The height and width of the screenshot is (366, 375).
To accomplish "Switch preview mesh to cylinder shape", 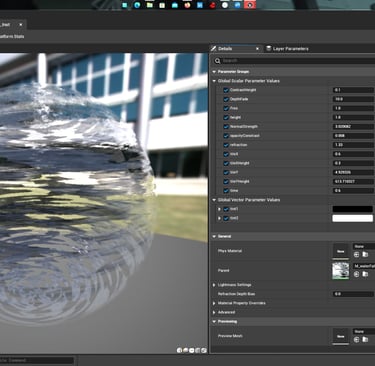I will pos(179,350).
